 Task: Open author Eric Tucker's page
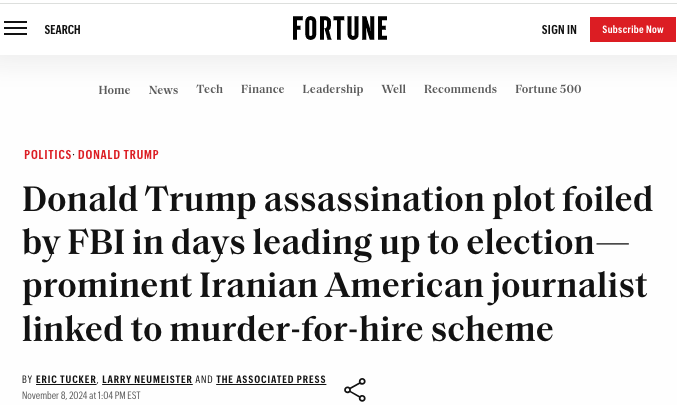(x=66, y=379)
